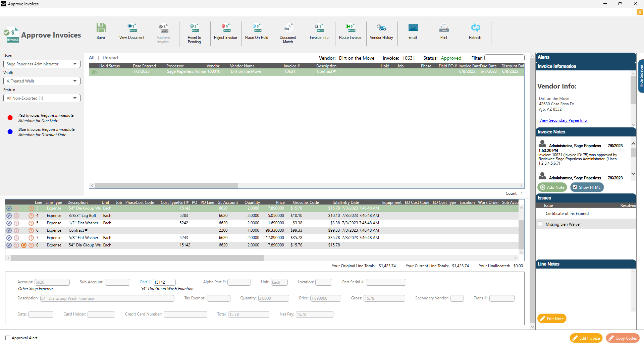Click the blue refresh icon on line 3
The image size is (644, 346).
(x=9, y=208)
